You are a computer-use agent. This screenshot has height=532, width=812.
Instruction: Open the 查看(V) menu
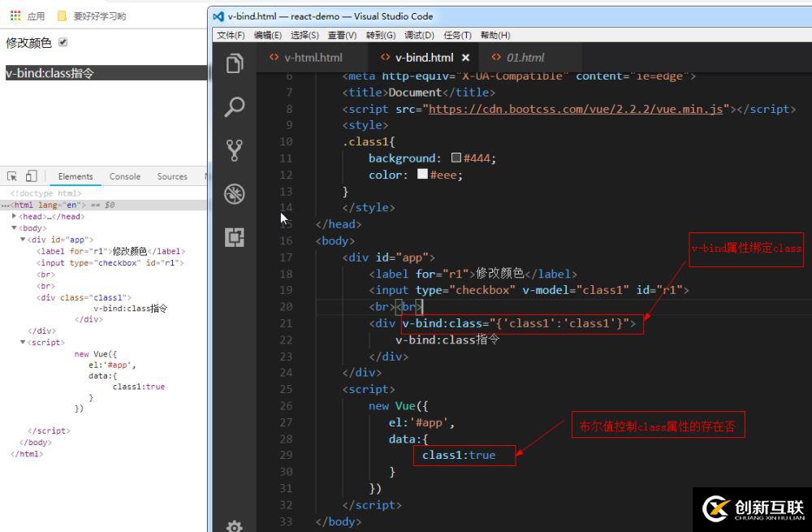[342, 35]
